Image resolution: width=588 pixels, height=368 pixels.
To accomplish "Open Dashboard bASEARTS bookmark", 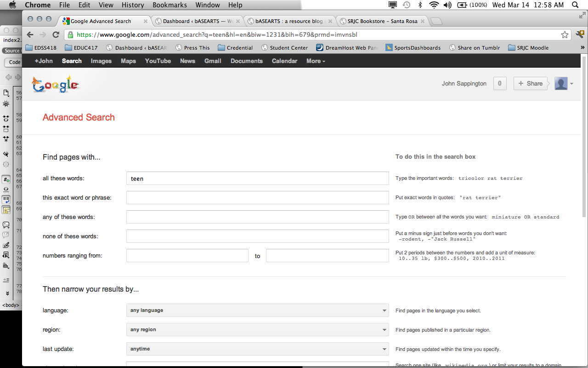I will pyautogui.click(x=137, y=47).
